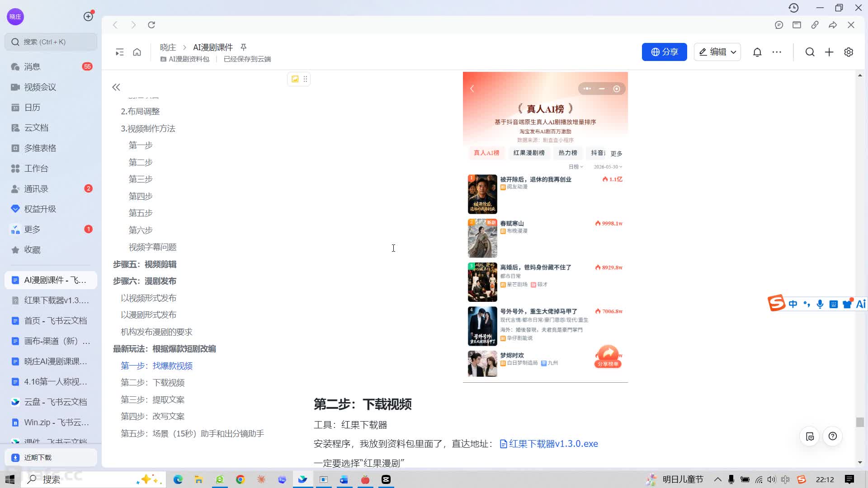Viewport: 868px width, 488px height.
Task: Switch to AI漫剧课件 - 飞书 tab in sidebar
Action: coord(51,280)
